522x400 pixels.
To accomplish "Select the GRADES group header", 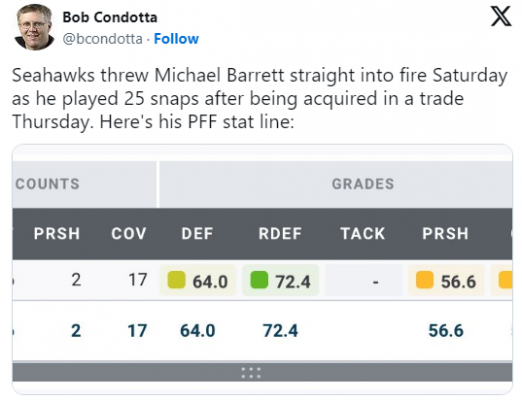I will 363,184.
